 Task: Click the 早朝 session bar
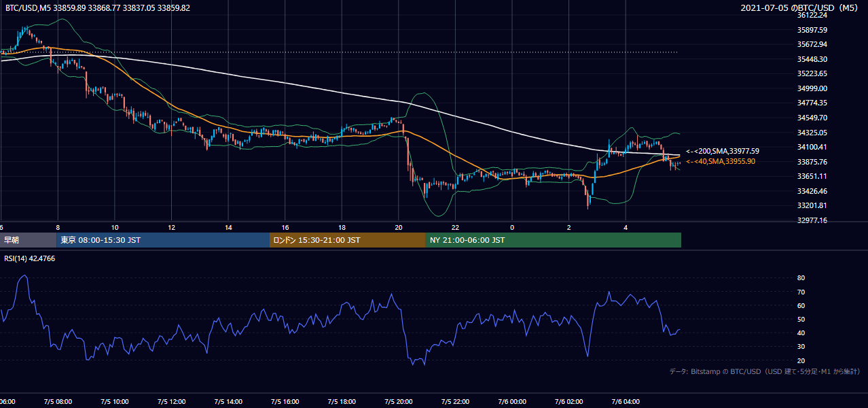click(x=29, y=240)
